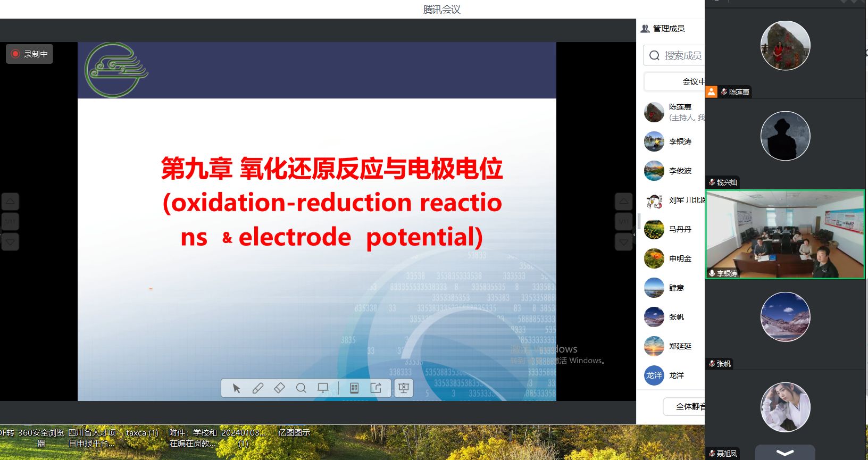Open the QR code icon in toolbar
Viewport: 868px width, 460px height.
[354, 388]
